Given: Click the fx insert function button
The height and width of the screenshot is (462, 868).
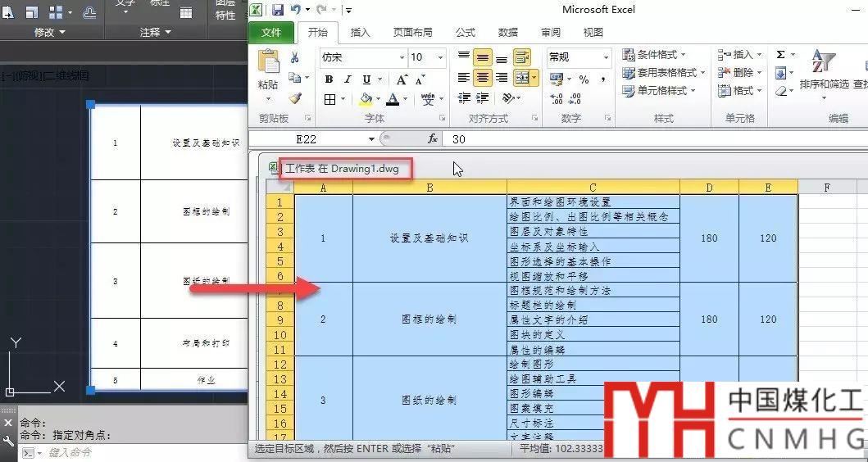Looking at the screenshot, I should click(433, 139).
